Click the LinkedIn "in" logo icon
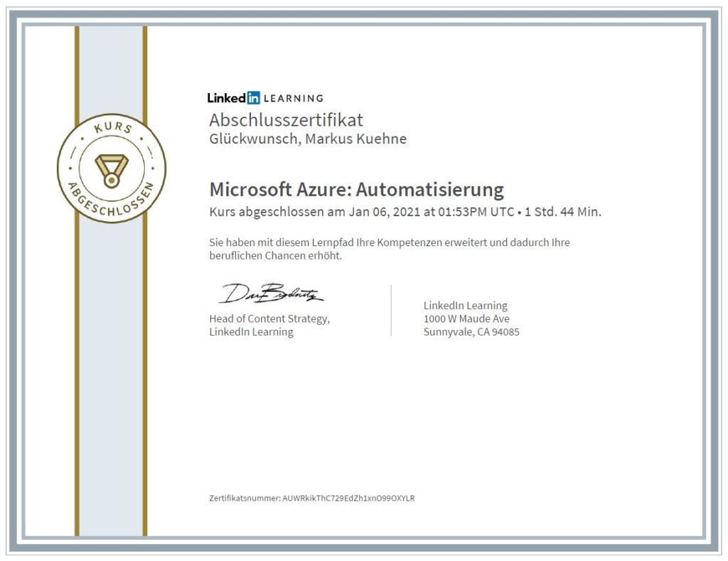 point(254,98)
